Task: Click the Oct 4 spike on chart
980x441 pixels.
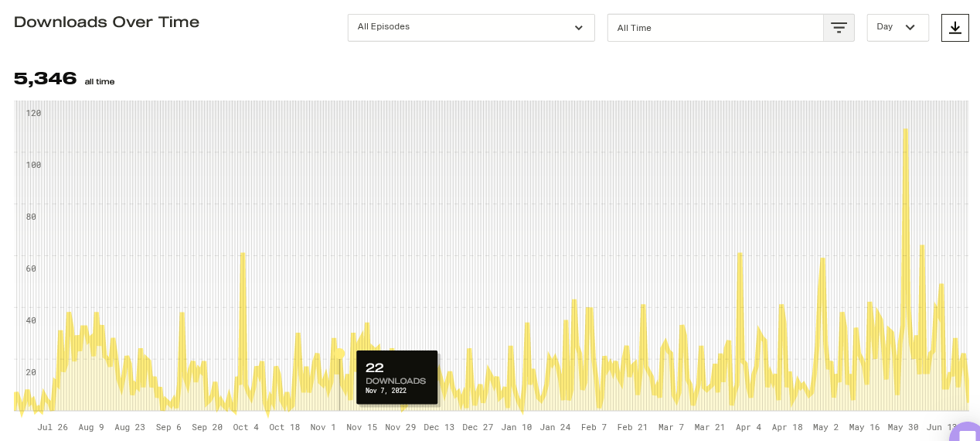Action: tap(243, 255)
